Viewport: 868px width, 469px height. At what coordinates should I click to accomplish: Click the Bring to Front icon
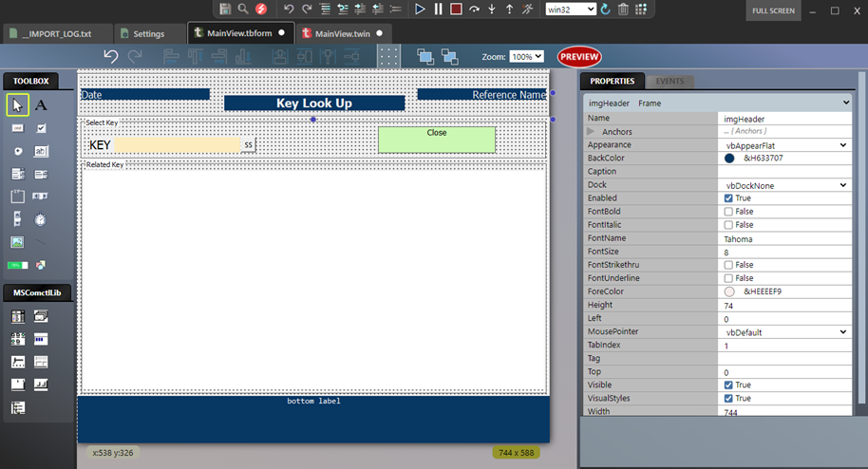[425, 56]
